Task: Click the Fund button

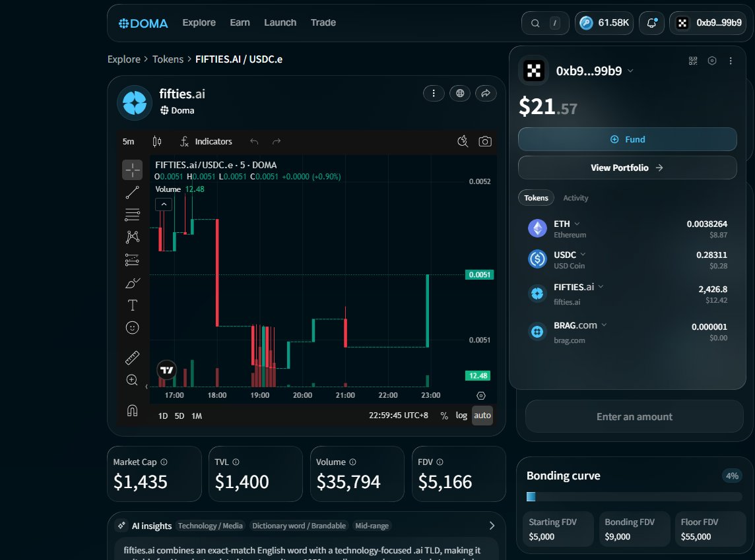Action: tap(628, 140)
